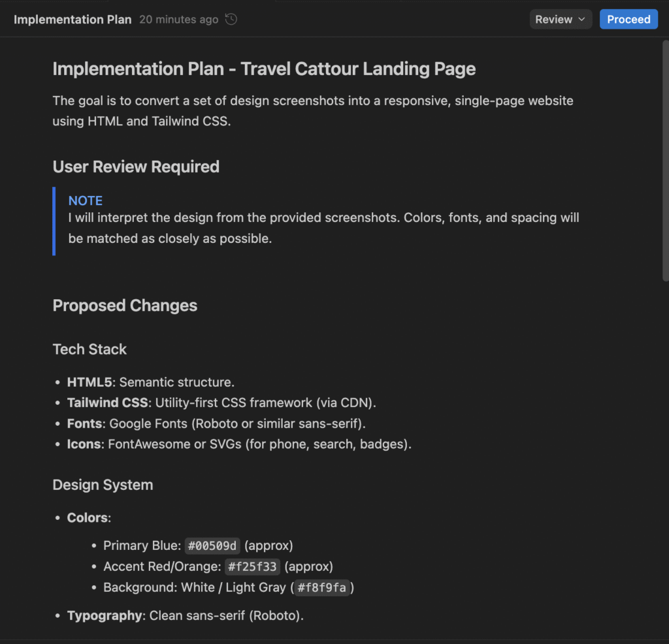
Task: Click the bold HTML5 list item
Action: [90, 382]
